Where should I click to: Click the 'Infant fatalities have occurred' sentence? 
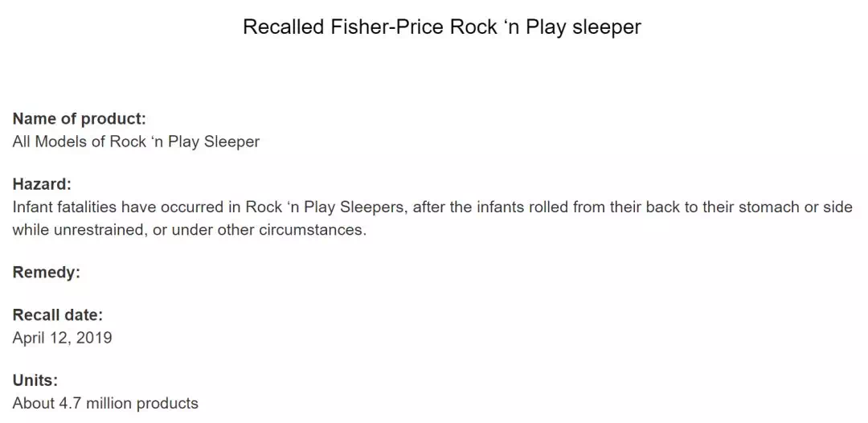(x=432, y=207)
